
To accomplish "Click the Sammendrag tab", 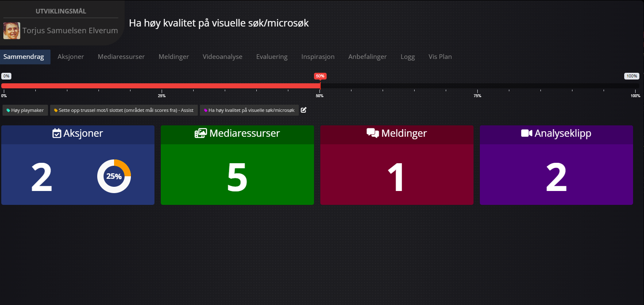I will click(x=24, y=57).
